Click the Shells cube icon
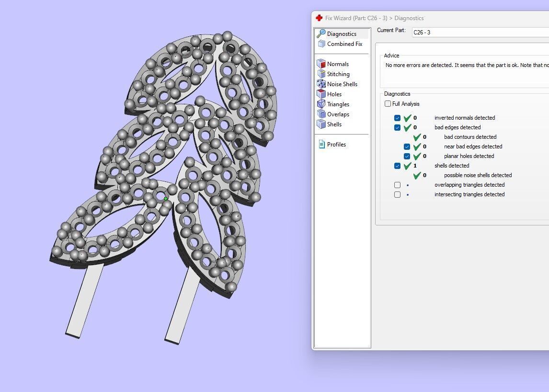The width and height of the screenshot is (549, 392). click(x=321, y=124)
